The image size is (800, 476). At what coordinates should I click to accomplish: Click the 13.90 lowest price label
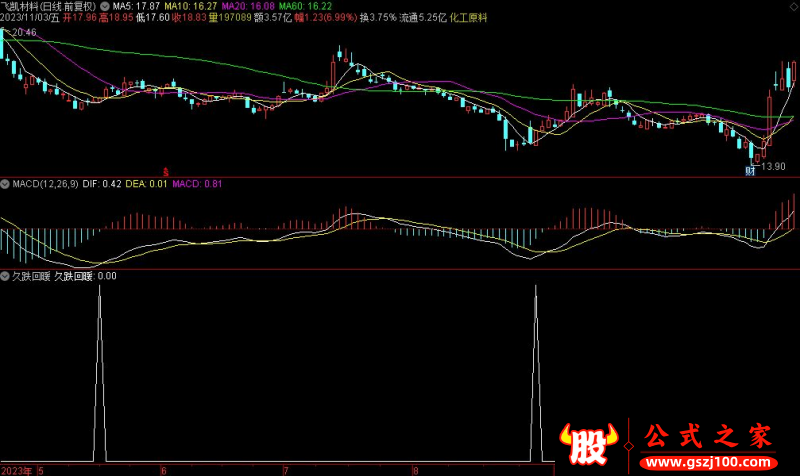[x=773, y=166]
